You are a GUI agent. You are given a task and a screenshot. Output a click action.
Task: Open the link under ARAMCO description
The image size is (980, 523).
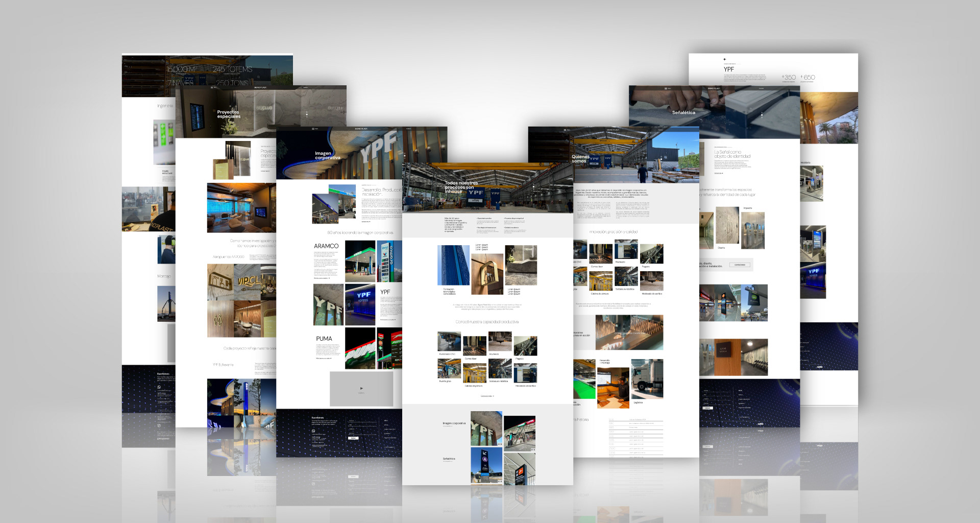pyautogui.click(x=322, y=278)
